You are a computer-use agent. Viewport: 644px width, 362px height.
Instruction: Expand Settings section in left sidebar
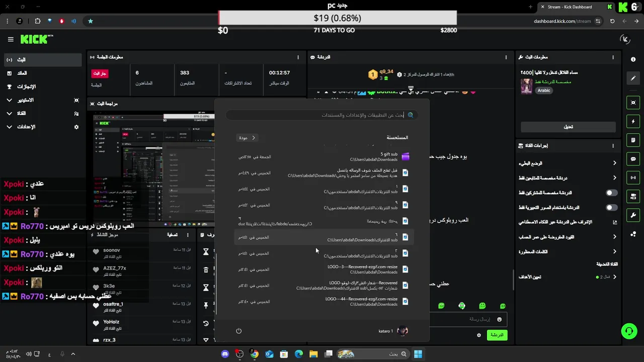pos(43,127)
